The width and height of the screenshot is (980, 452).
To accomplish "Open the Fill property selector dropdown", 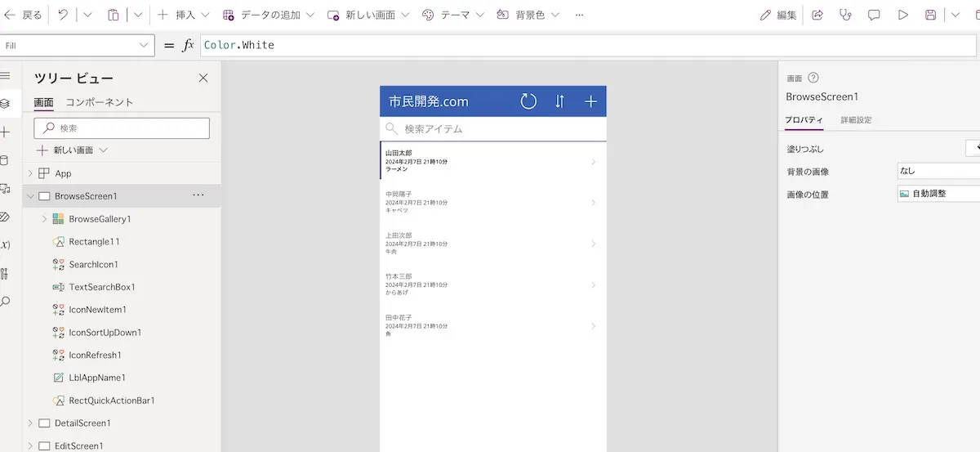I will coord(78,46).
